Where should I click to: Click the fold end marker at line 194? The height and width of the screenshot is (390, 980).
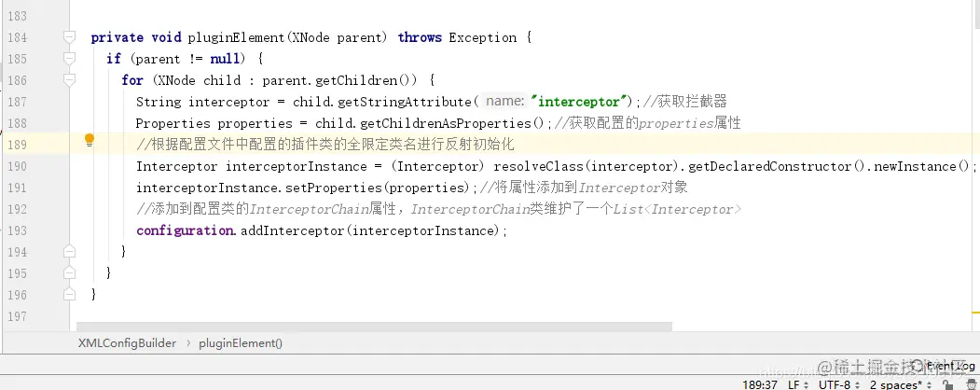(69, 252)
